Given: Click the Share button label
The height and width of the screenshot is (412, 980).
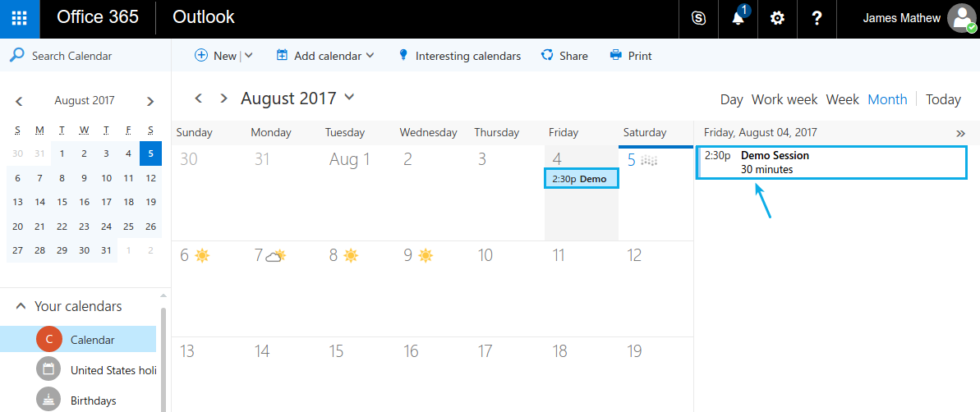Looking at the screenshot, I should pyautogui.click(x=573, y=56).
